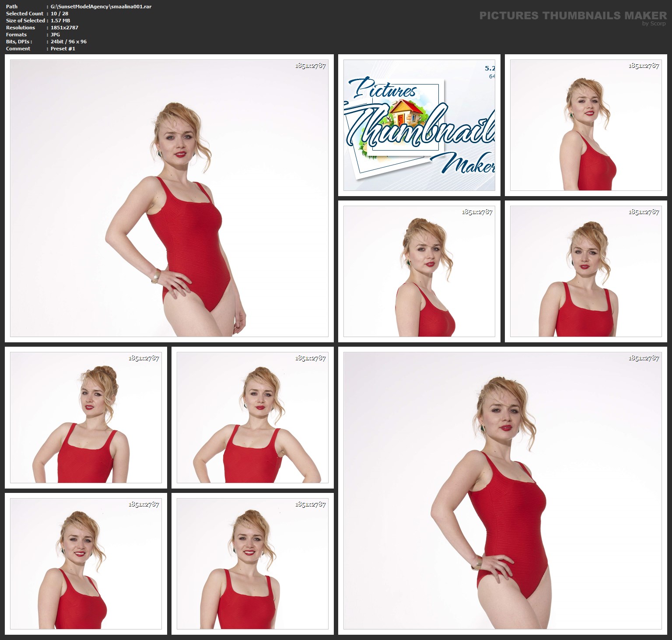Click the PICTURES THUMBNAILS MAKER header title
The image size is (672, 640).
click(573, 16)
